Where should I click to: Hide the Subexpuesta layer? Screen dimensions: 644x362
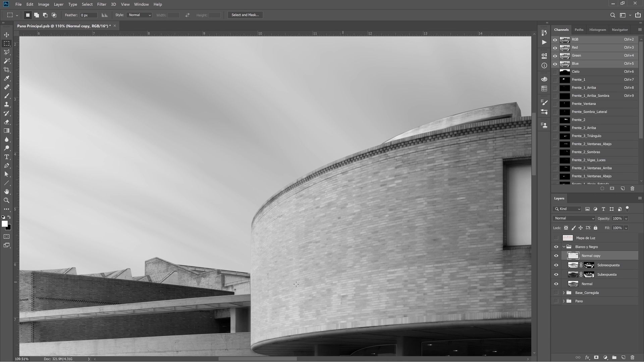(556, 275)
